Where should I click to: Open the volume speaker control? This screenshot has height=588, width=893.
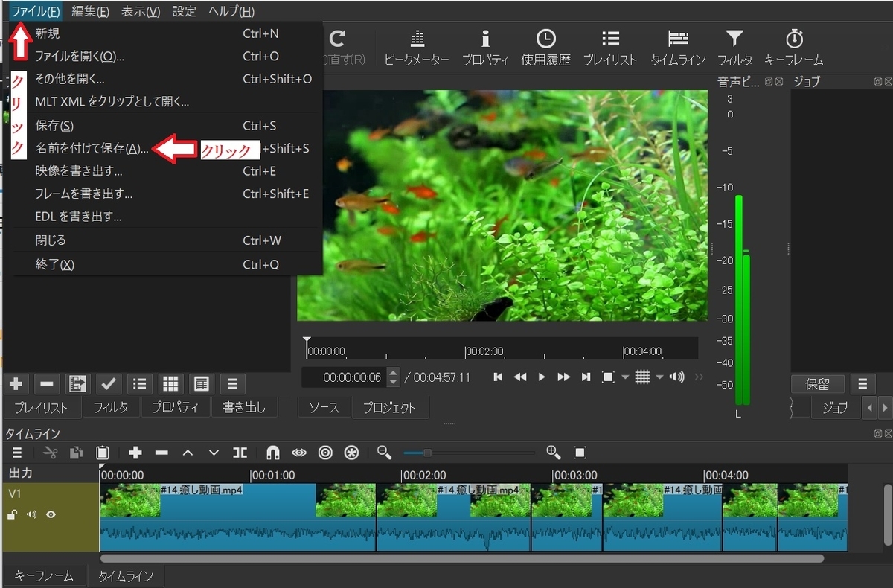677,377
